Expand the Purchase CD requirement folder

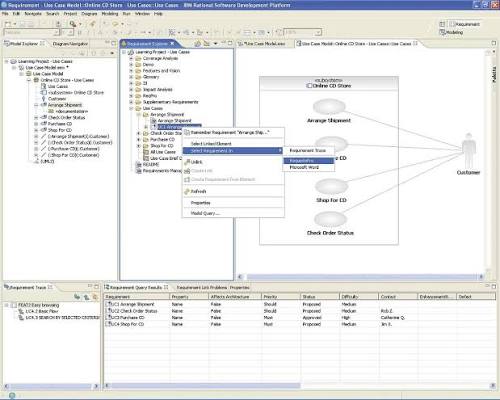tap(139, 140)
